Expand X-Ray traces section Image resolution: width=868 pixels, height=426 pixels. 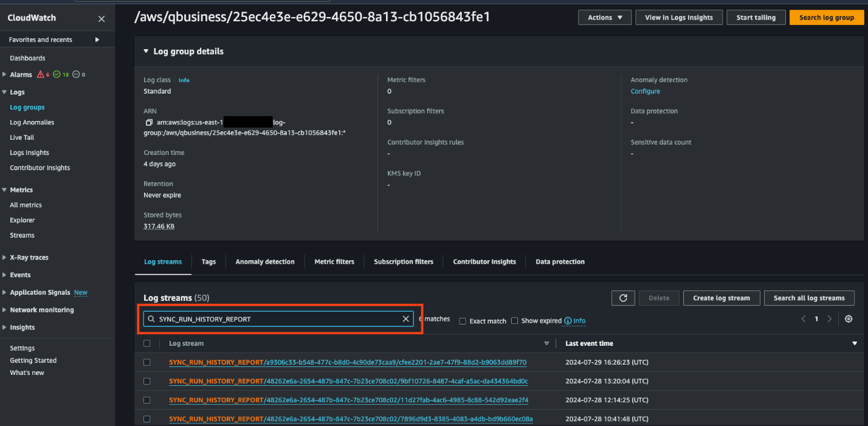pyautogui.click(x=5, y=258)
